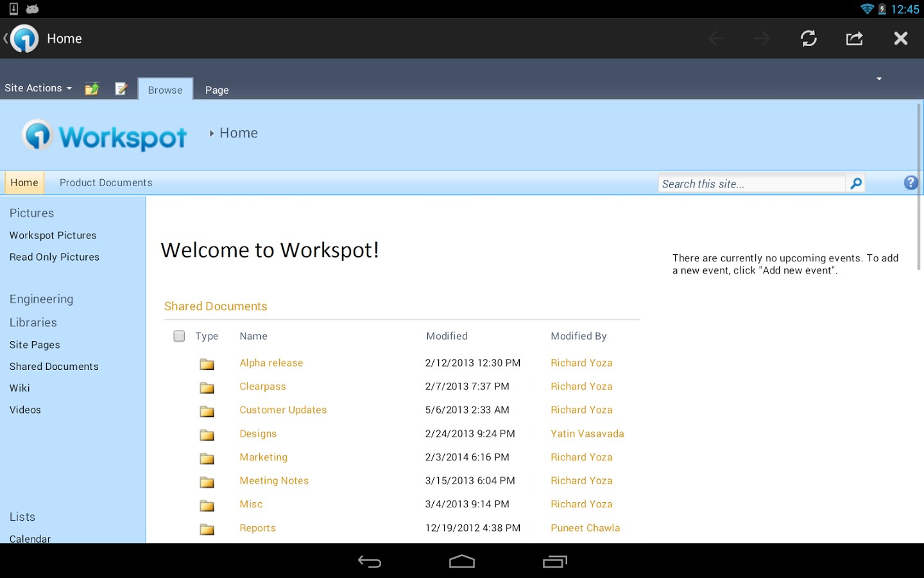This screenshot has width=924, height=578.
Task: Click the Navigate Up folder icon
Action: point(92,89)
